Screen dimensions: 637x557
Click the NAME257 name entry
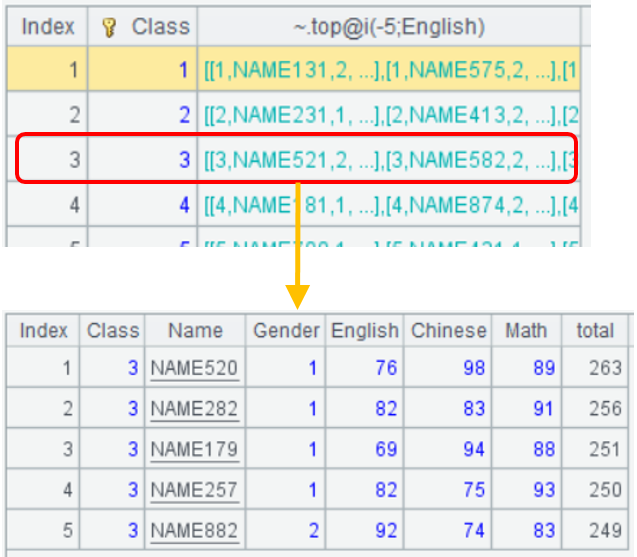coord(195,489)
